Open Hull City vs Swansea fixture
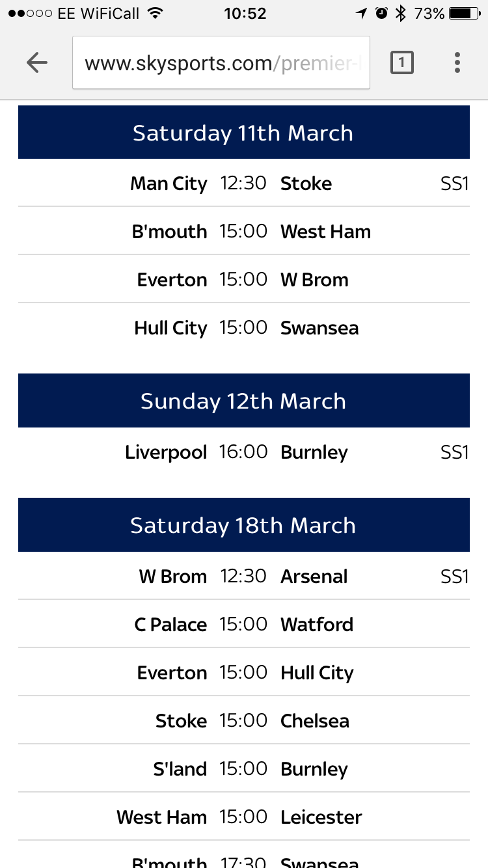The height and width of the screenshot is (868, 488). point(244,327)
